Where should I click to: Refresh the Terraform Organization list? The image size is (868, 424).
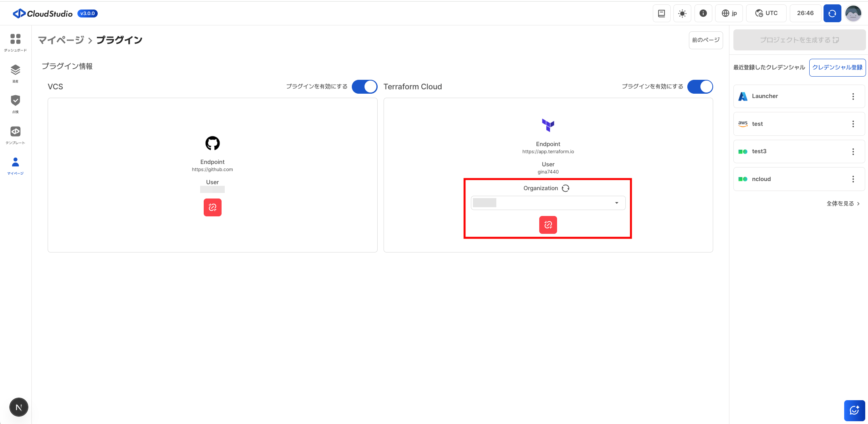pos(565,188)
